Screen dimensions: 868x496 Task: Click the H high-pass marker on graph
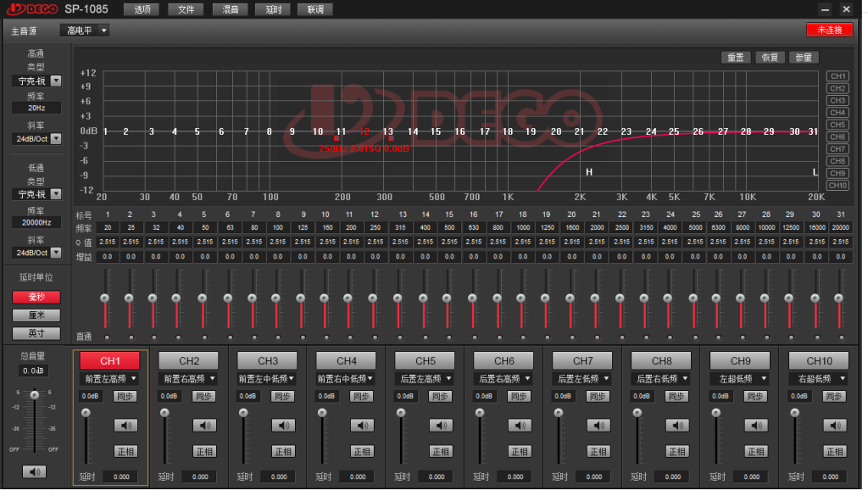click(589, 172)
